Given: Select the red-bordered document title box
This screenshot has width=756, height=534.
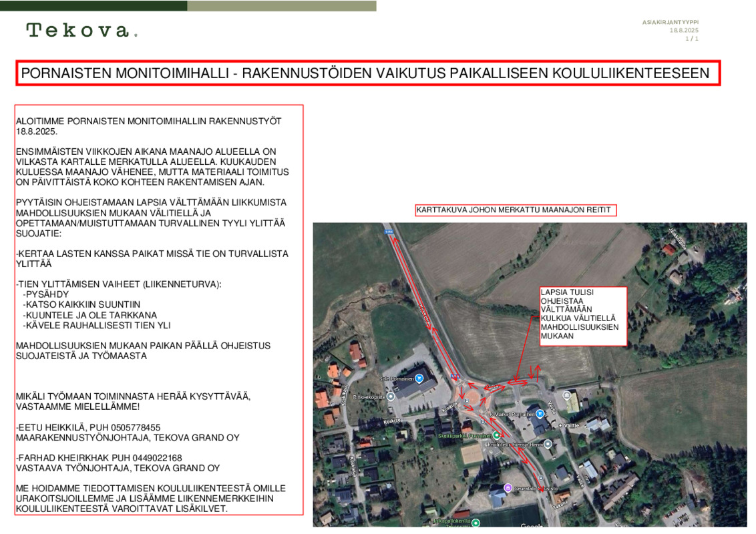Looking at the screenshot, I should (x=367, y=73).
